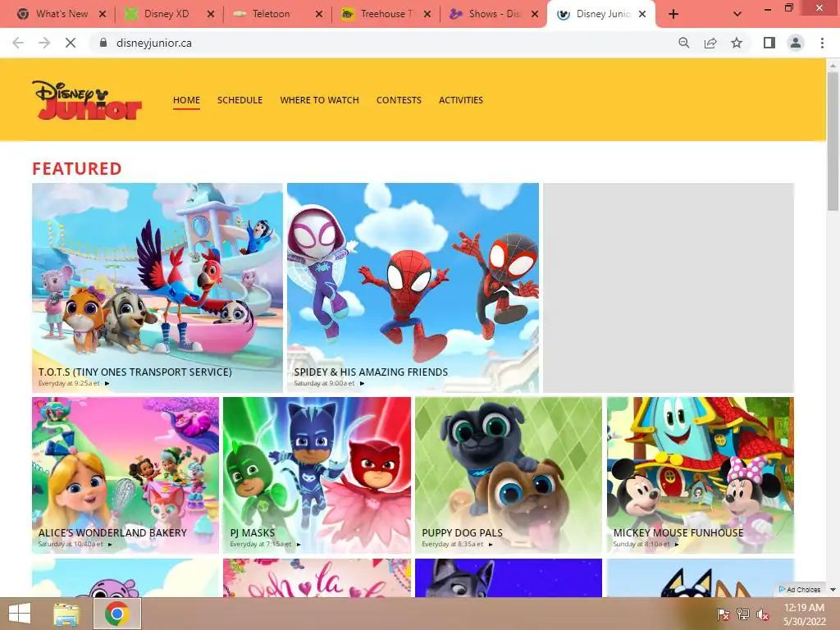This screenshot has height=630, width=840.
Task: Click the muted volume tray icon
Action: tap(763, 614)
